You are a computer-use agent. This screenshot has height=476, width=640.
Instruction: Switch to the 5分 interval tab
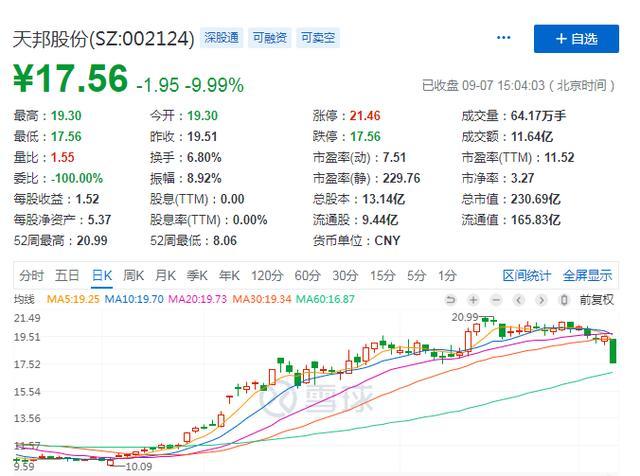pos(416,276)
